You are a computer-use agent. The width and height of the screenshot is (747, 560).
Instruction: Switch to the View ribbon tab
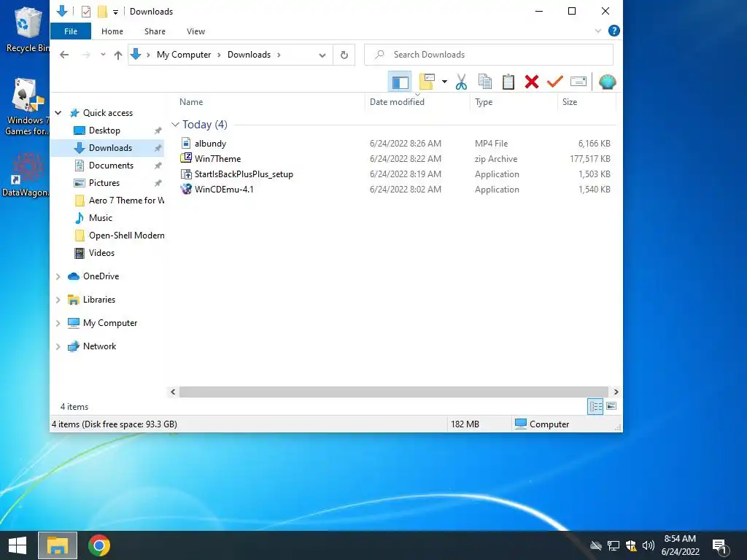[196, 31]
